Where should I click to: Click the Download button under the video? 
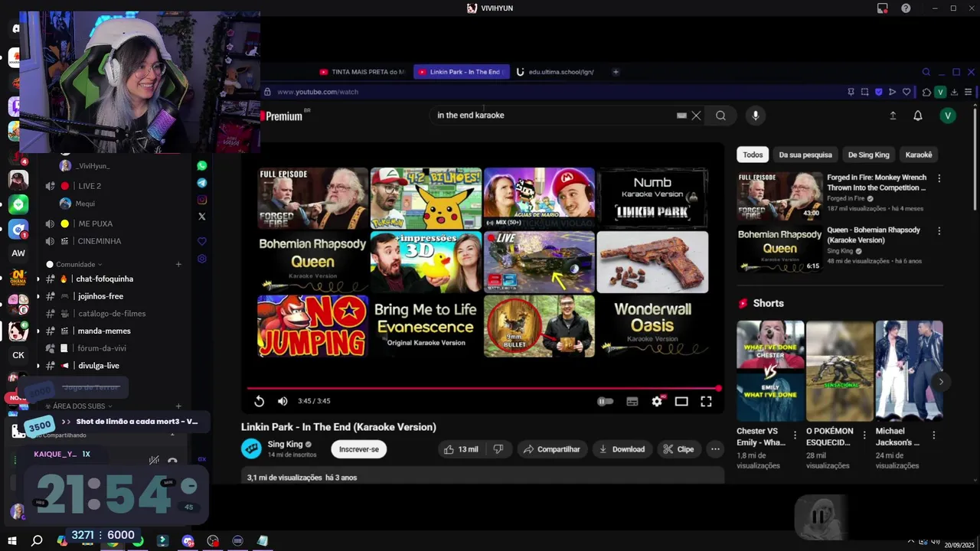click(621, 449)
